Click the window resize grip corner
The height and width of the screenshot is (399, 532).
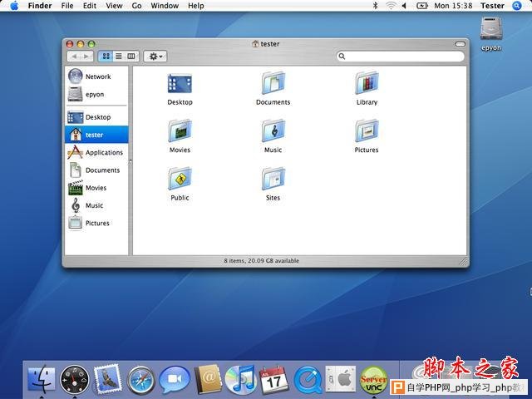[x=463, y=261]
